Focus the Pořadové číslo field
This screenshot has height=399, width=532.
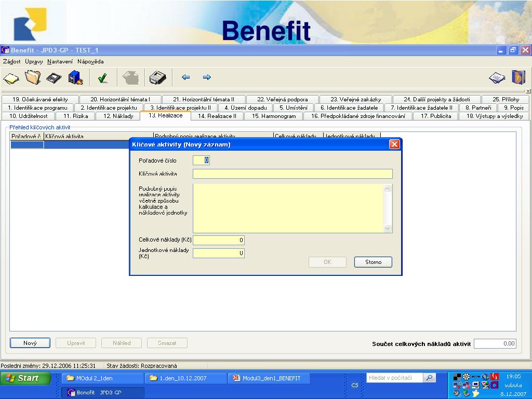tap(201, 160)
